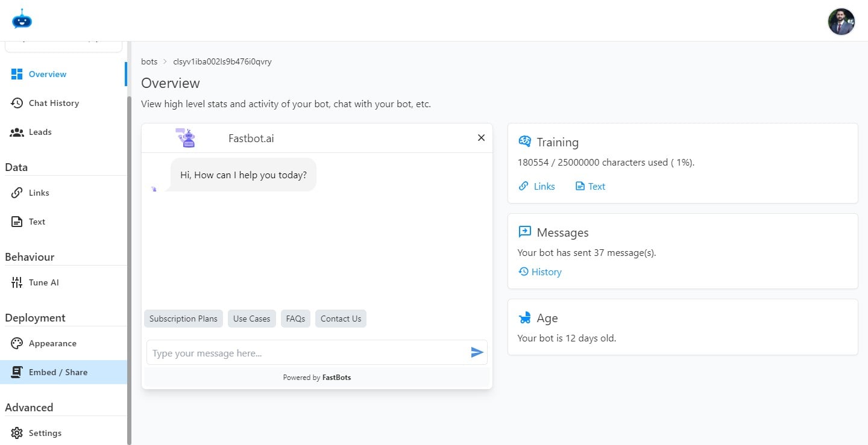
Task: Click the Subscription Plans quick reply
Action: pos(183,319)
